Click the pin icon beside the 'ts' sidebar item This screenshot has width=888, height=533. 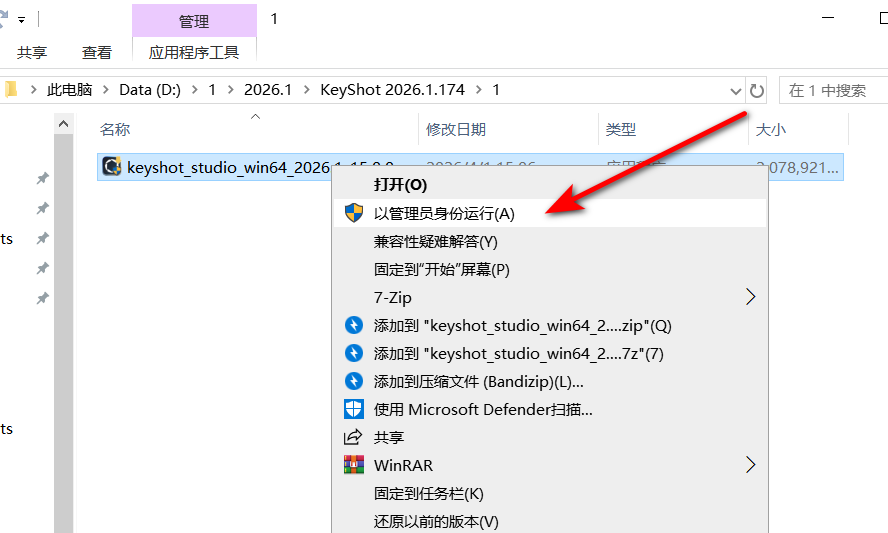point(42,238)
